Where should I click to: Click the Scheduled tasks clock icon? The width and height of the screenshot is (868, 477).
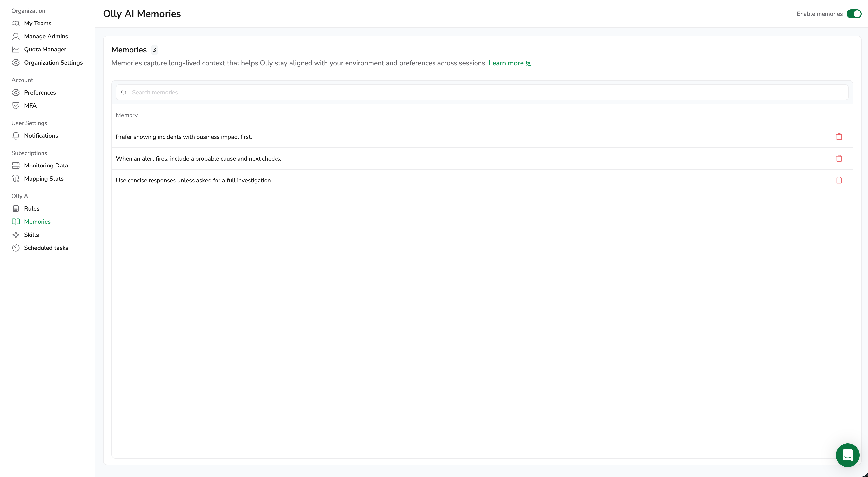coord(16,248)
